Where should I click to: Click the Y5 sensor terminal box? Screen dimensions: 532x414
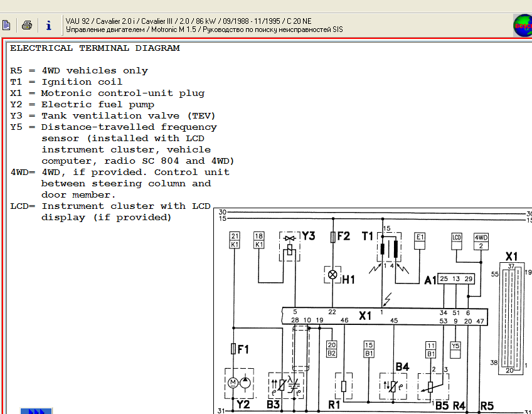coord(455,350)
